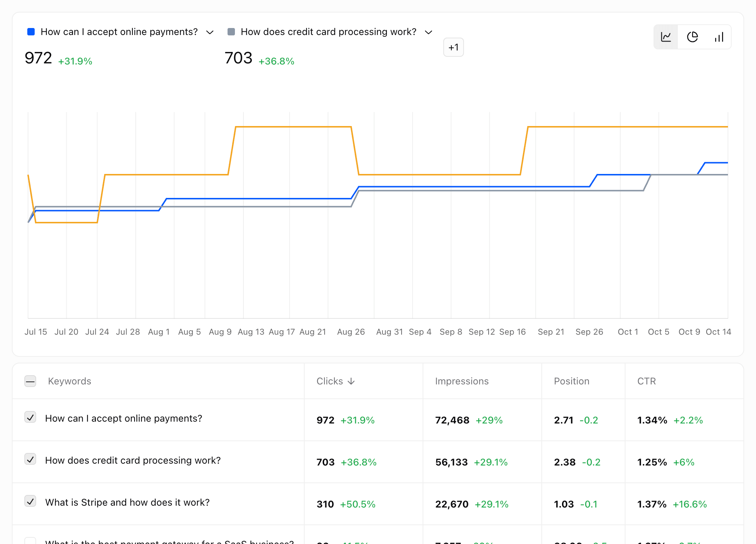756x544 pixels.
Task: Uncheck 'What is Stripe and how does it work?'
Action: [x=30, y=501]
